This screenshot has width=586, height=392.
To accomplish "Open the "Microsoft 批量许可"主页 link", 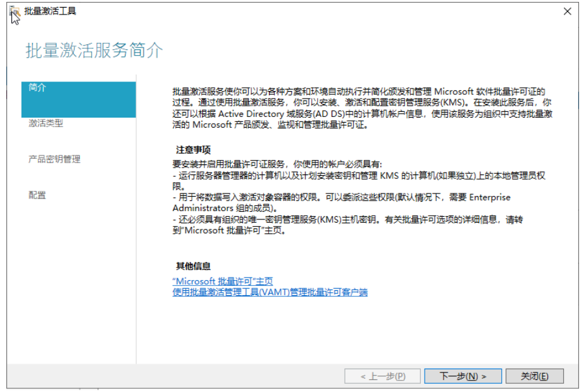I will pyautogui.click(x=222, y=281).
